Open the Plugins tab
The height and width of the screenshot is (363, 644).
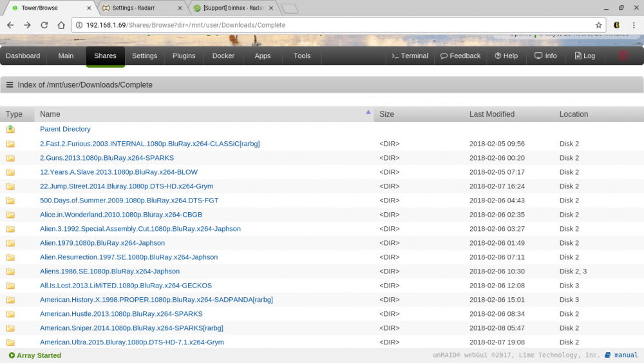tap(184, 56)
